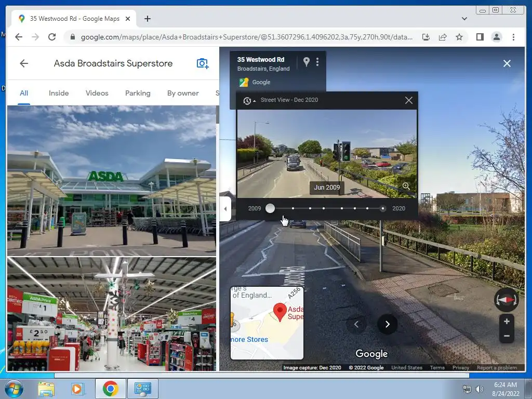Open the three-dot menu in Street View card
The image size is (532, 399).
(x=317, y=62)
